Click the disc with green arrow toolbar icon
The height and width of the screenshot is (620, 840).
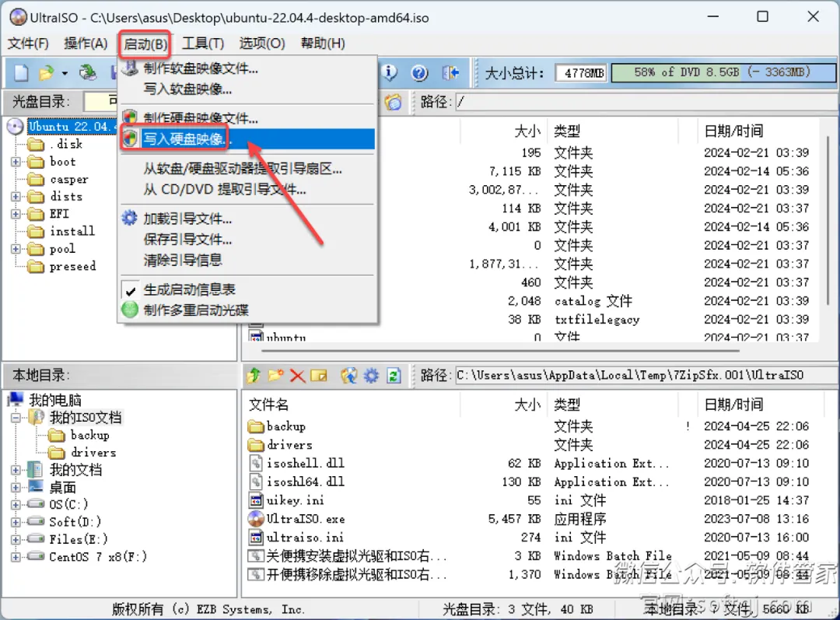tap(88, 72)
